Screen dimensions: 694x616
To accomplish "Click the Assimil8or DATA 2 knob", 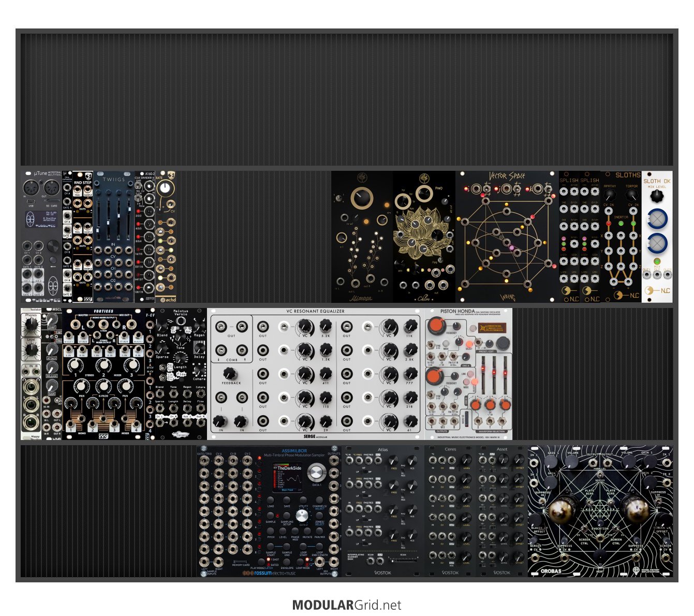I will coord(302,516).
